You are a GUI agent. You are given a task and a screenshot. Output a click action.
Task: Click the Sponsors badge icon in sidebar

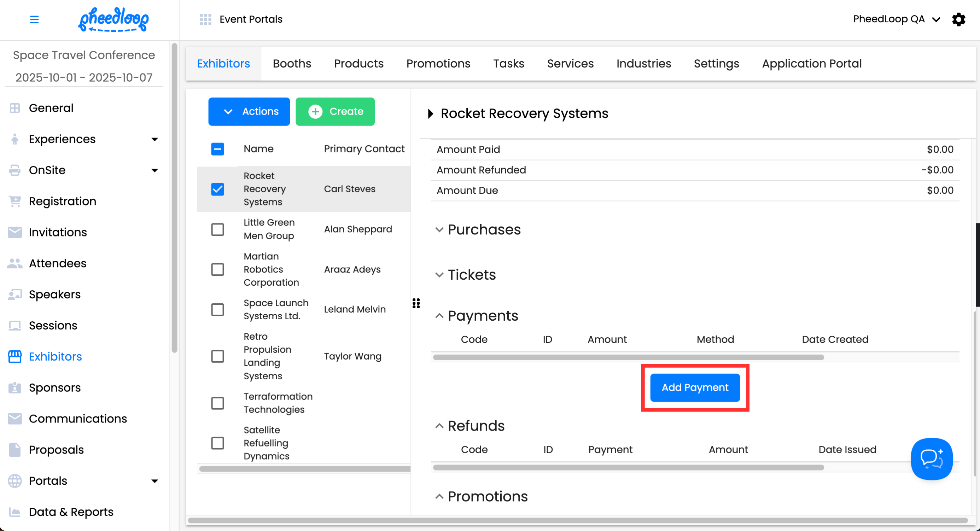coord(15,387)
